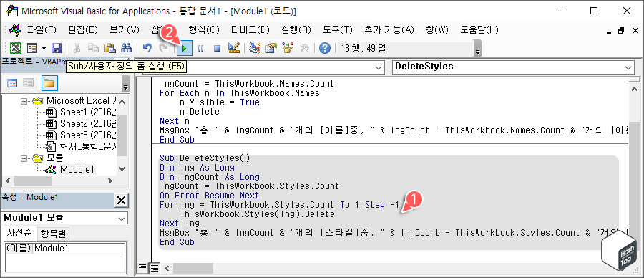Switch to the 사전순 tab
This screenshot has width=644, height=278.
pos(19,233)
